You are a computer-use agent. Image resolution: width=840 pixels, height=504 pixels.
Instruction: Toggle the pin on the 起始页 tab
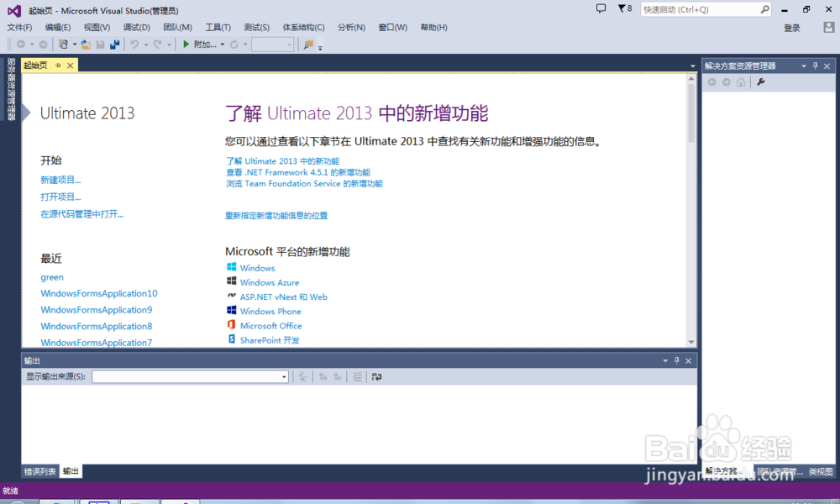pos(58,66)
